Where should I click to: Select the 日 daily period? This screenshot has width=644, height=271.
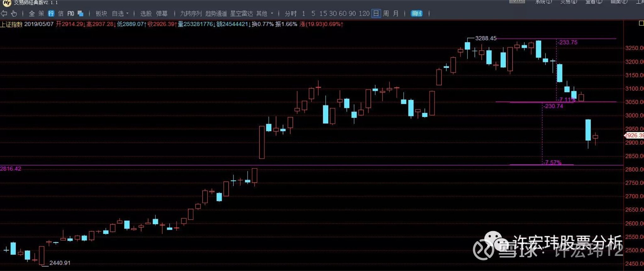pos(376,14)
